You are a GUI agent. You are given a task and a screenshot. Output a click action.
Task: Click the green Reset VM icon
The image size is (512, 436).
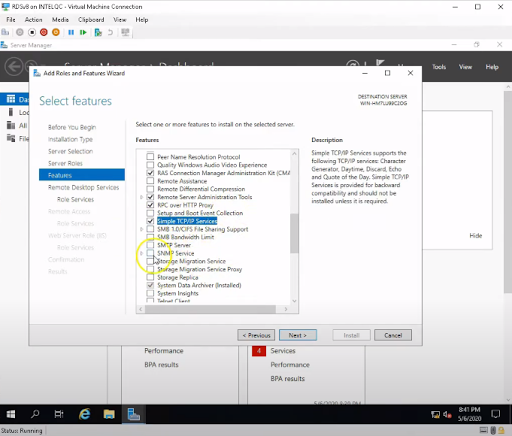click(x=83, y=32)
